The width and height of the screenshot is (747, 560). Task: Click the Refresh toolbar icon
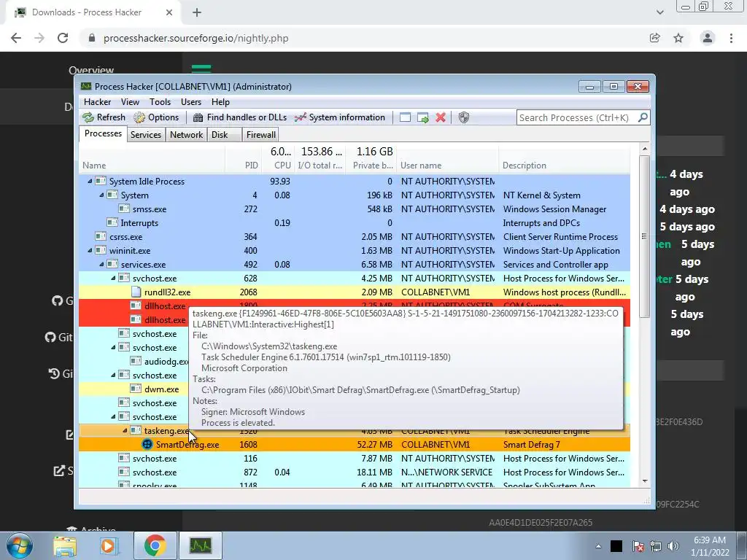(88, 117)
